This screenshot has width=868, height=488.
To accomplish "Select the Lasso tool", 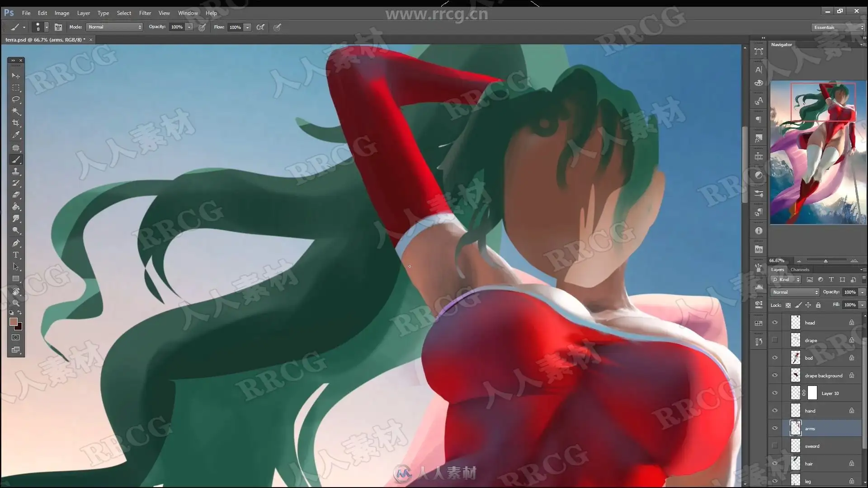I will 16,99.
